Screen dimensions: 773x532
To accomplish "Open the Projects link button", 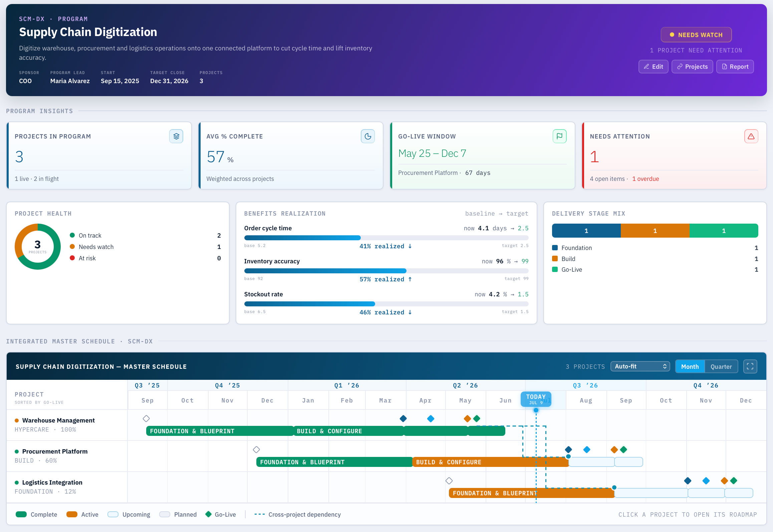I will click(x=692, y=66).
